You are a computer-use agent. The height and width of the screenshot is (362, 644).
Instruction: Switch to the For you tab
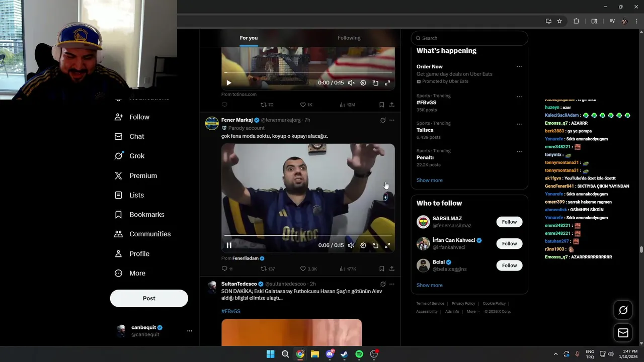tap(249, 38)
